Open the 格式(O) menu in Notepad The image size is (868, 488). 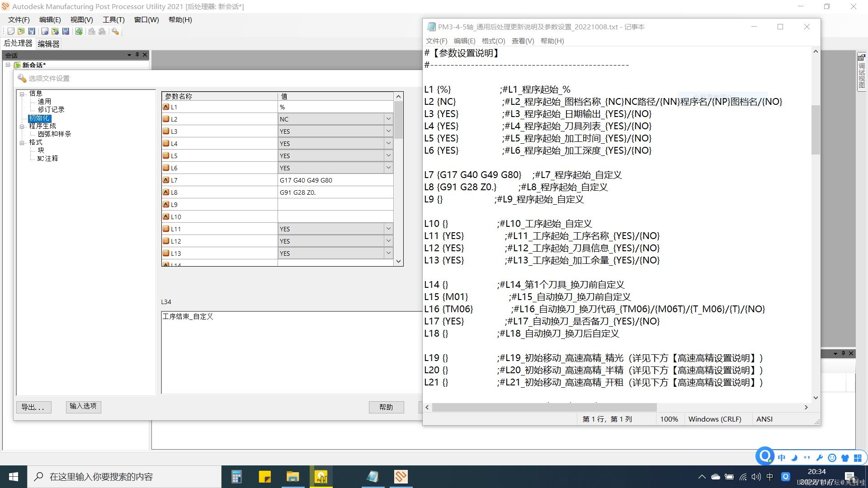click(x=493, y=41)
